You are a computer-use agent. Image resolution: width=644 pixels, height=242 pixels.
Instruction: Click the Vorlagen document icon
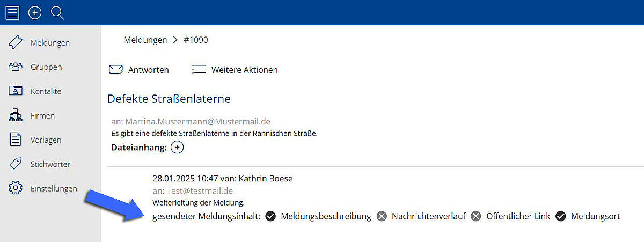pyautogui.click(x=16, y=140)
